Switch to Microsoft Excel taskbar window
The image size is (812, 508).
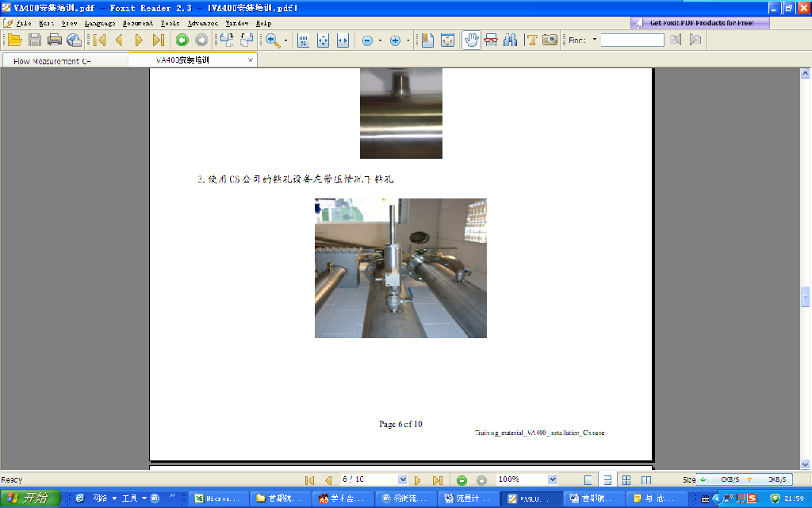(218, 498)
